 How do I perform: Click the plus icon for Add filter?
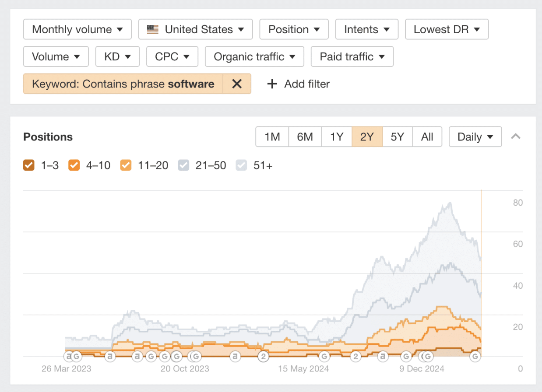272,84
